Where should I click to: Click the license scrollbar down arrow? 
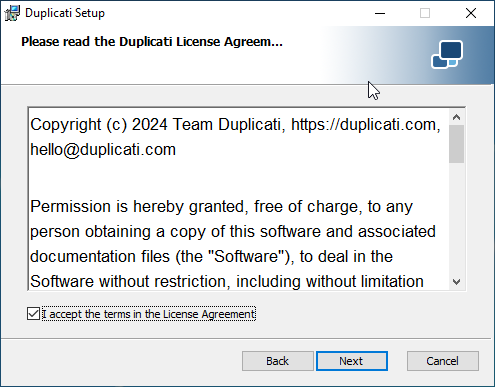coord(457,282)
